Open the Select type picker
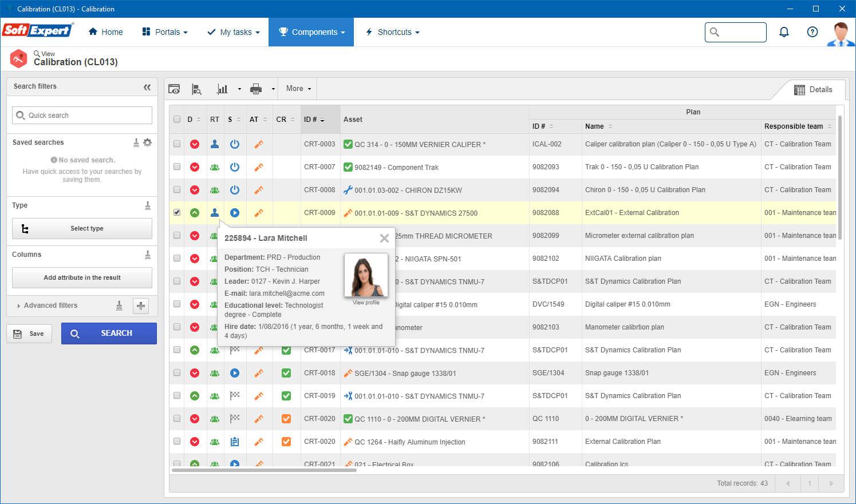The image size is (856, 504). click(82, 228)
